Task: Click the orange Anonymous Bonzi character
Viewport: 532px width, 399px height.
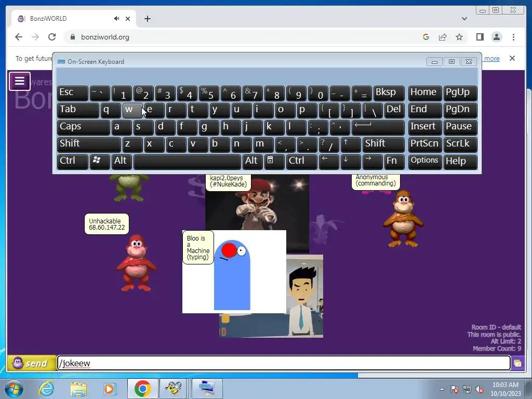Action: (403, 219)
